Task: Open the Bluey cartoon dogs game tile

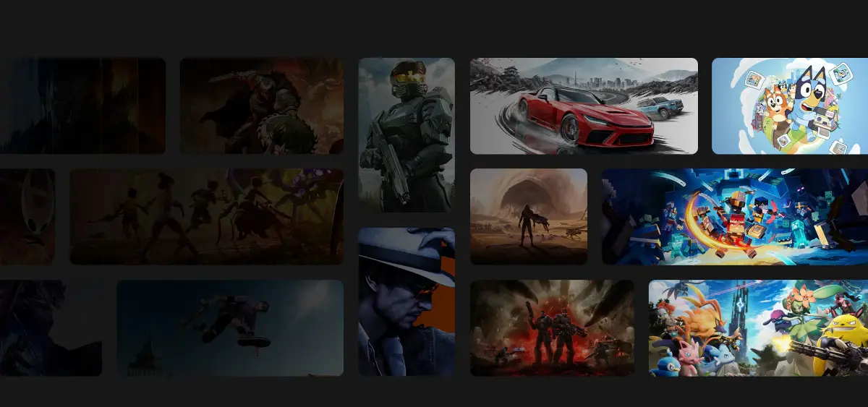Action: (790, 106)
